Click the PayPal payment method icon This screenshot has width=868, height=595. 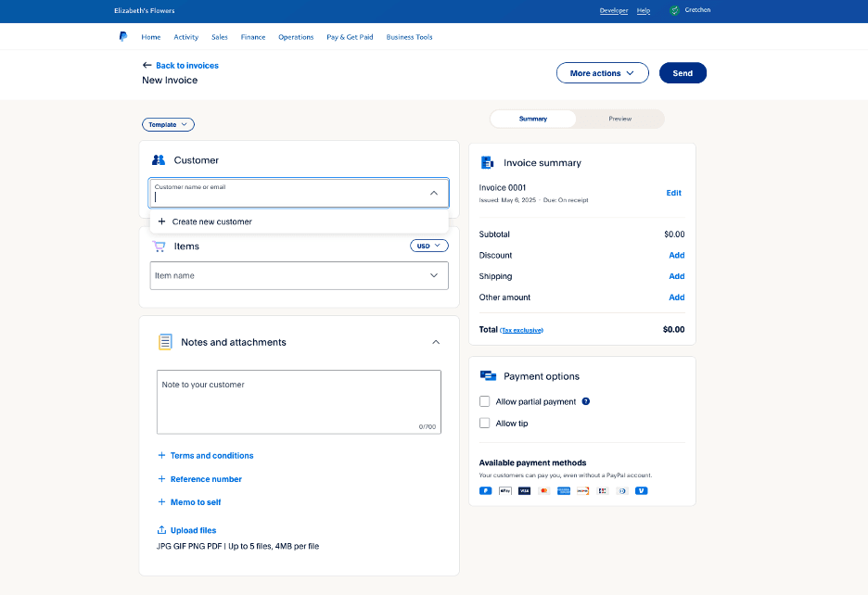point(485,491)
